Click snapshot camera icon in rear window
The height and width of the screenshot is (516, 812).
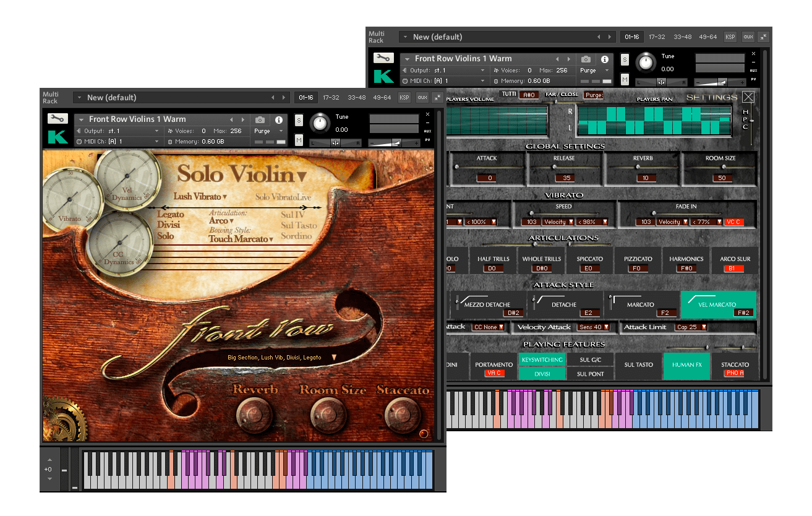pyautogui.click(x=586, y=59)
